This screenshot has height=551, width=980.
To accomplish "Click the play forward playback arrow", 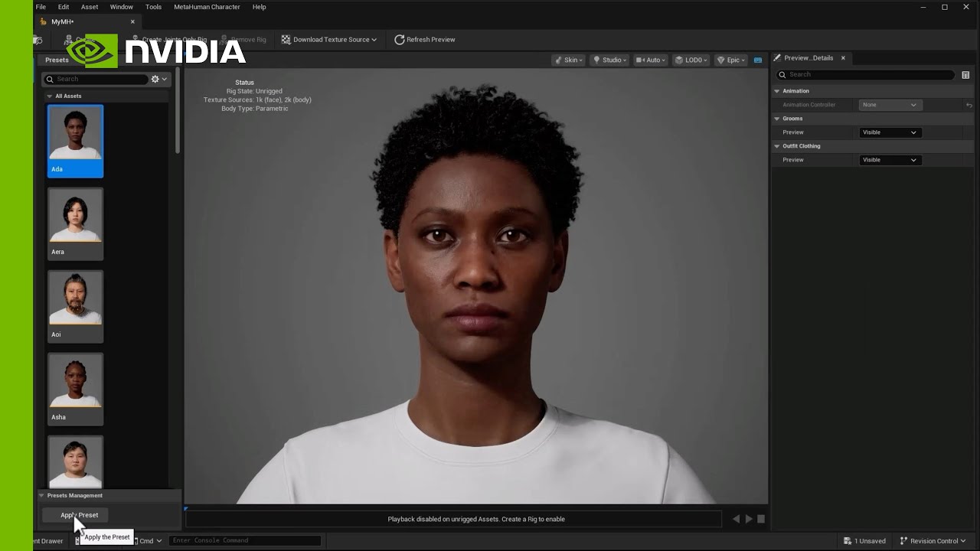I will pos(749,519).
